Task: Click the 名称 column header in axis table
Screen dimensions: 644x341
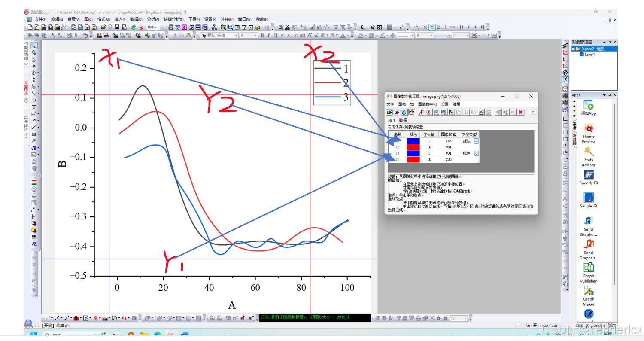Action: tap(398, 134)
